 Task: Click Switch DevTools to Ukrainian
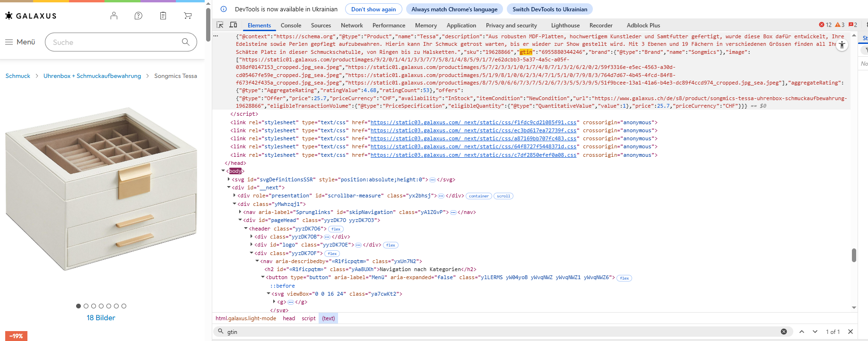click(x=550, y=9)
